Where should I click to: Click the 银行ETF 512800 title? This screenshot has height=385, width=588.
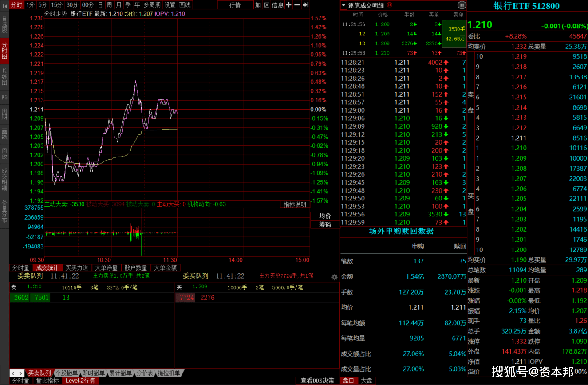tap(527, 6)
